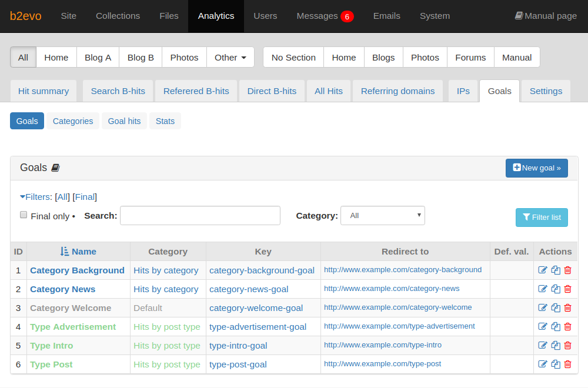Image resolution: width=588 pixels, height=388 pixels.
Task: Duplicate the Category News goal
Action: coord(556,289)
